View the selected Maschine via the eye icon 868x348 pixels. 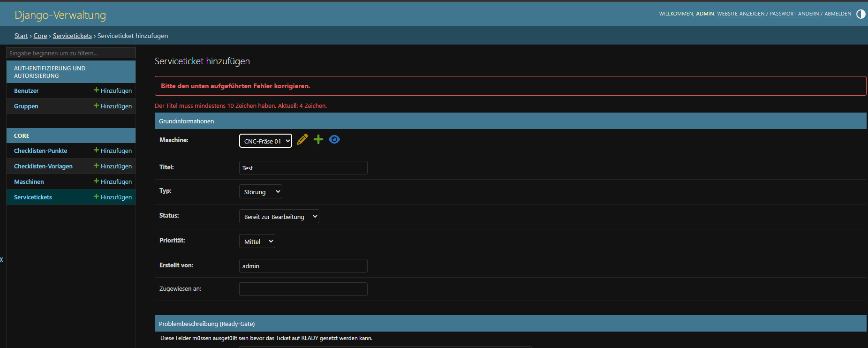[x=334, y=139]
